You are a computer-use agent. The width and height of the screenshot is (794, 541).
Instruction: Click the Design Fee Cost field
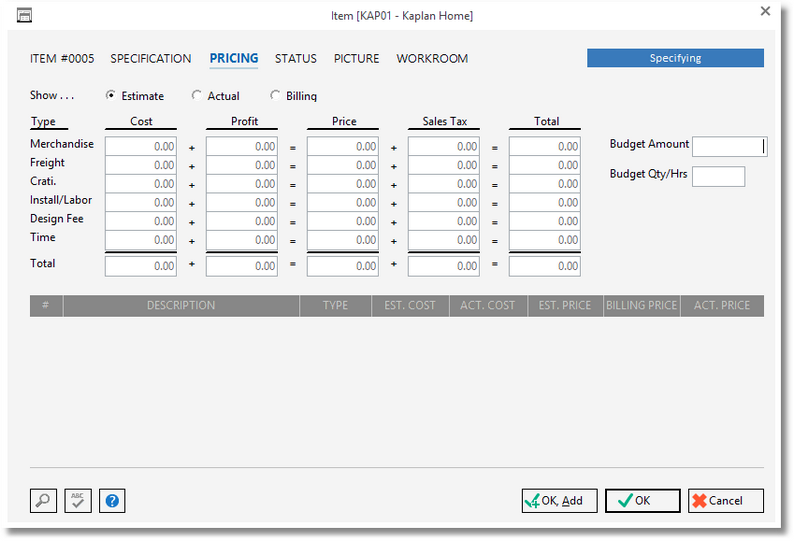click(141, 221)
